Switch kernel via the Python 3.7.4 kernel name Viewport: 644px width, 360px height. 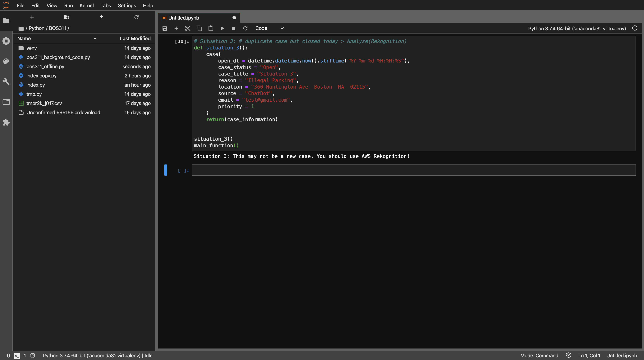pos(577,29)
